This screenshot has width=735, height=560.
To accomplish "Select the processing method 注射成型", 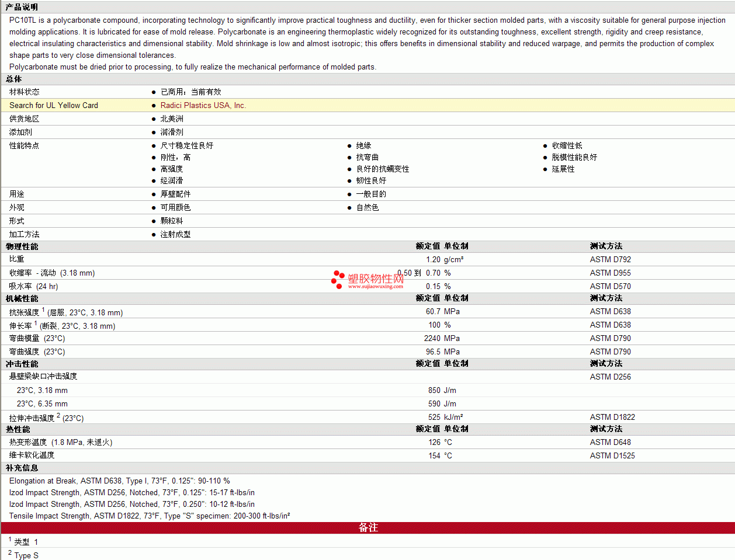I will pos(175,234).
